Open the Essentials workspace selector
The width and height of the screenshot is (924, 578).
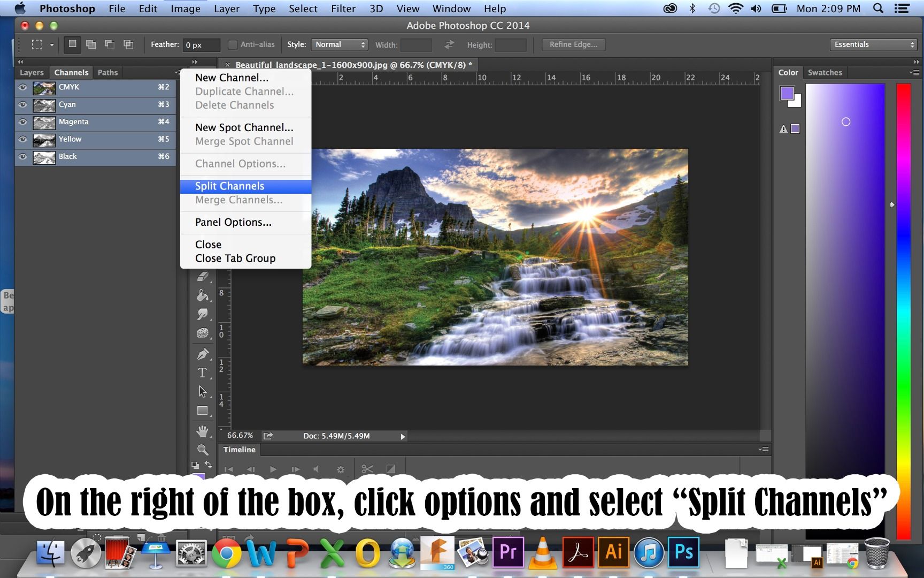tap(873, 44)
